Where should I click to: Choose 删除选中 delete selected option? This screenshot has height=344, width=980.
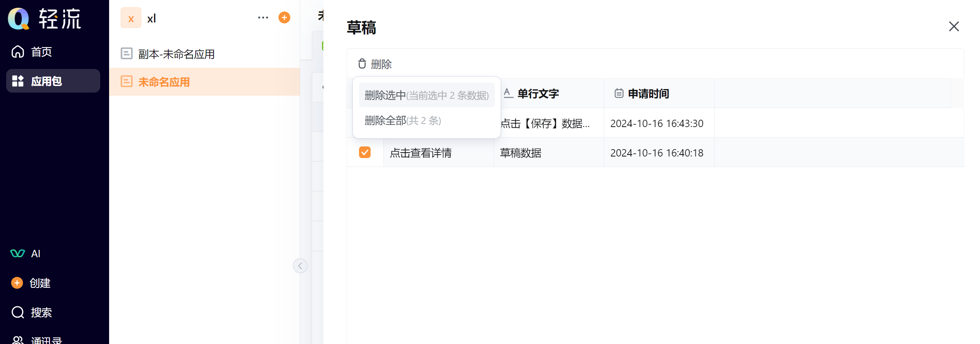click(x=427, y=95)
